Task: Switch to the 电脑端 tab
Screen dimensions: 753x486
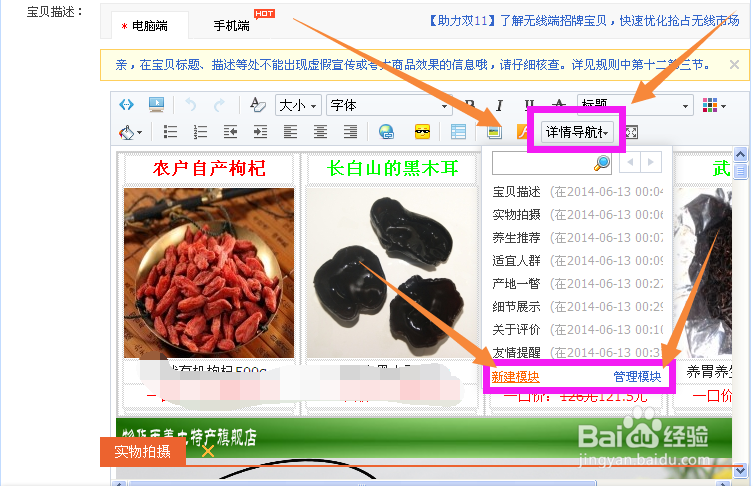Action: 150,26
